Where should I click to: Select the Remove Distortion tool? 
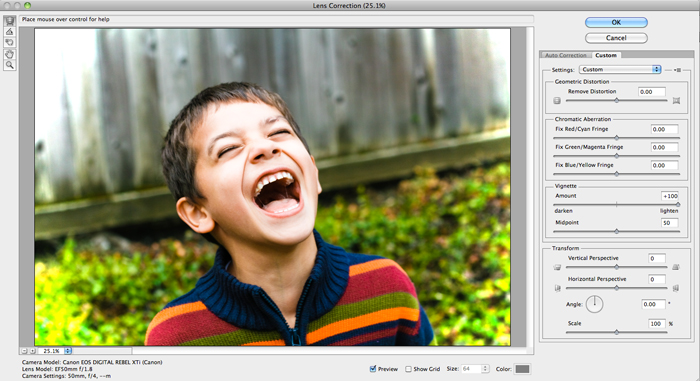9,21
